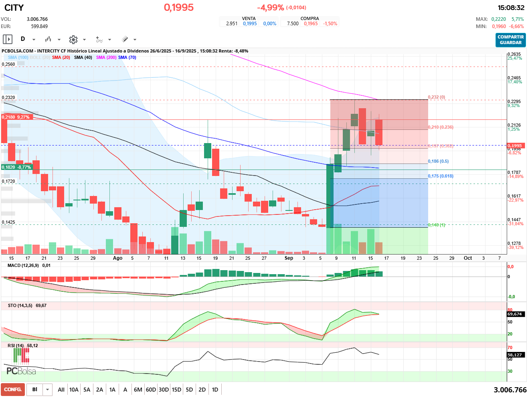Open the BI selector dropdown arrow
This screenshot has width=532, height=398.
coord(48,390)
